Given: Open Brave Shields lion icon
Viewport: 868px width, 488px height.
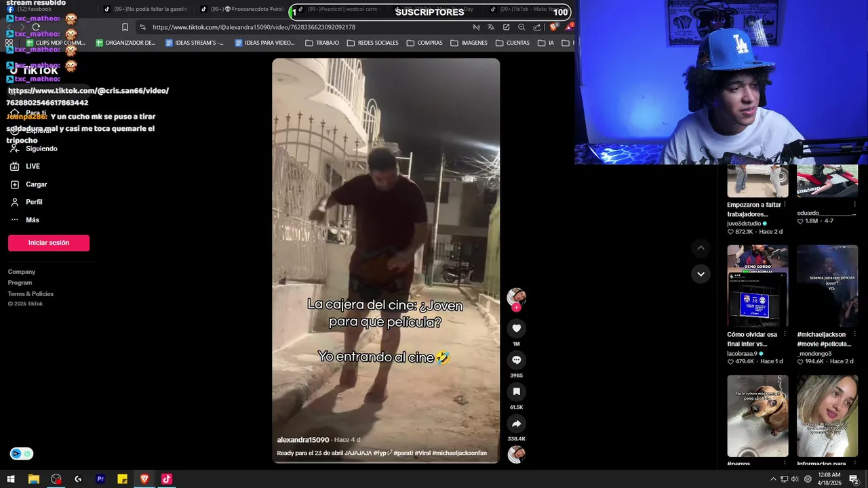Looking at the screenshot, I should click(553, 27).
